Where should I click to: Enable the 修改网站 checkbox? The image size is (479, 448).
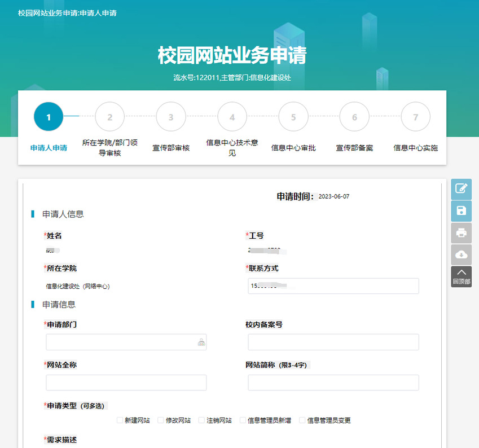161,420
